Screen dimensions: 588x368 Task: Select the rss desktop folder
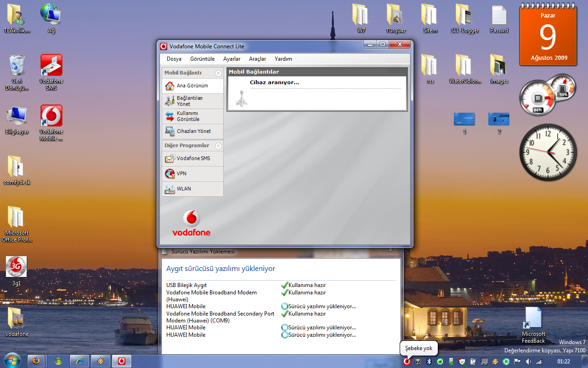430,69
